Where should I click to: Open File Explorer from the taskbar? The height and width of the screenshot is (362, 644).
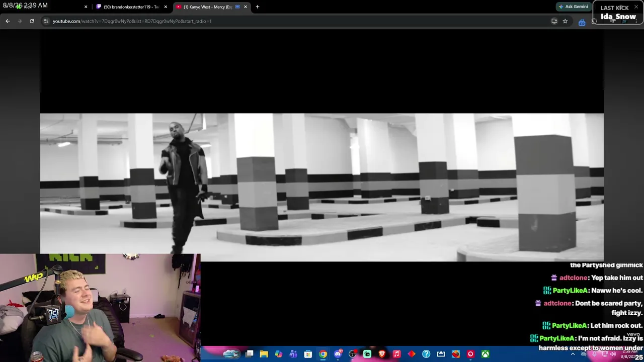click(264, 354)
